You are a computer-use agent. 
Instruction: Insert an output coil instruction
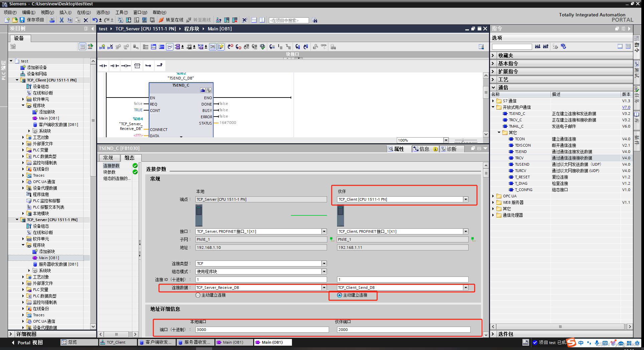(126, 66)
